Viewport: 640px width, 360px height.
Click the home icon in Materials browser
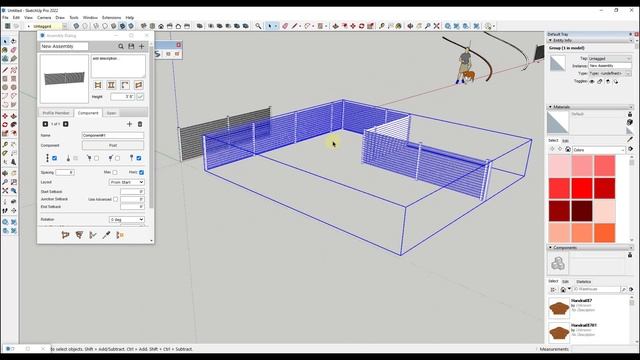click(568, 150)
